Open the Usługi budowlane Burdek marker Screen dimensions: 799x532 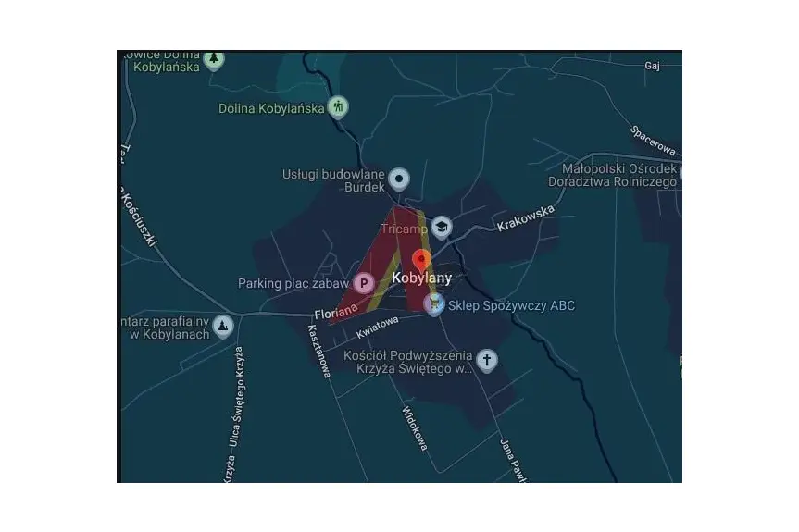pyautogui.click(x=399, y=179)
